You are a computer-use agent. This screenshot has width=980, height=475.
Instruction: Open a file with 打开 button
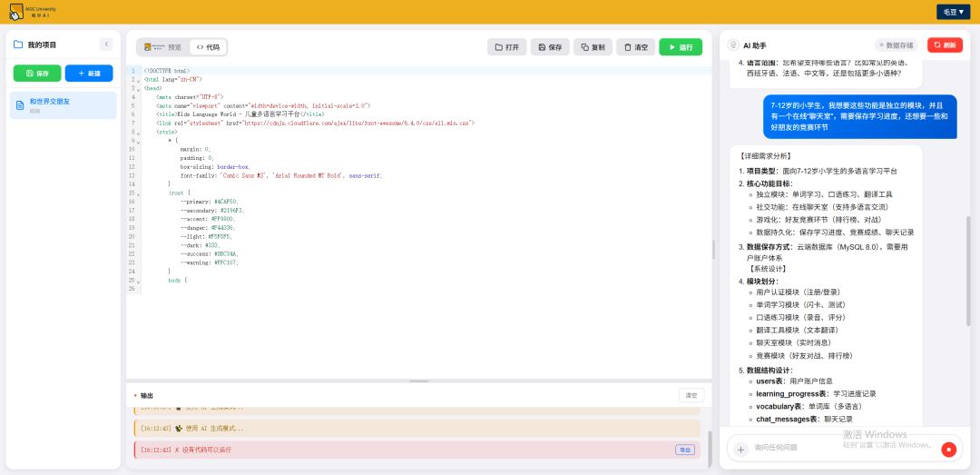pos(507,46)
